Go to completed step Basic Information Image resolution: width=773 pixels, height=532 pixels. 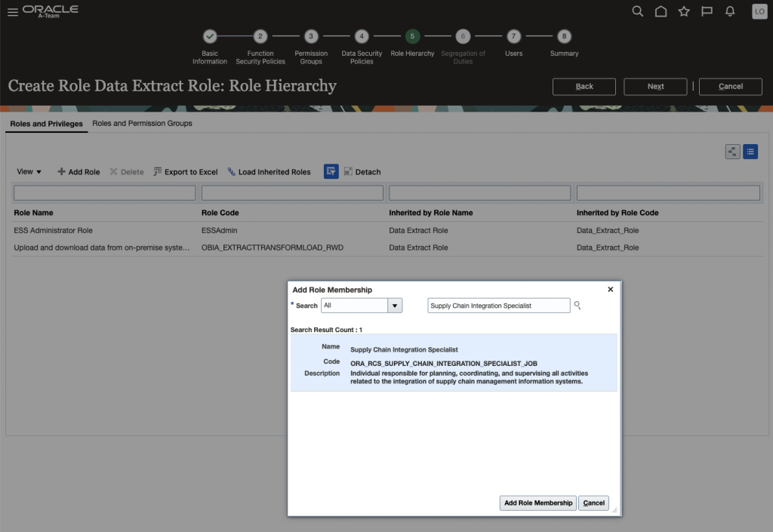point(210,36)
